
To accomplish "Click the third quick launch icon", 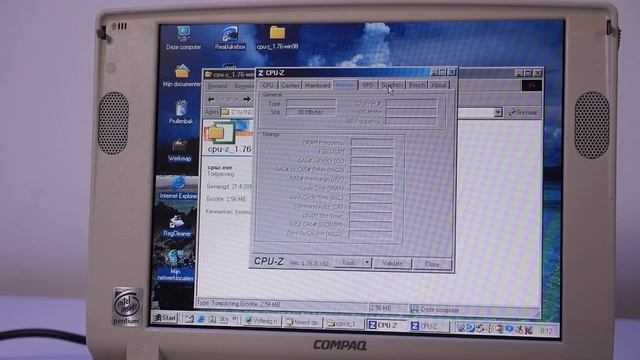I will (212, 320).
